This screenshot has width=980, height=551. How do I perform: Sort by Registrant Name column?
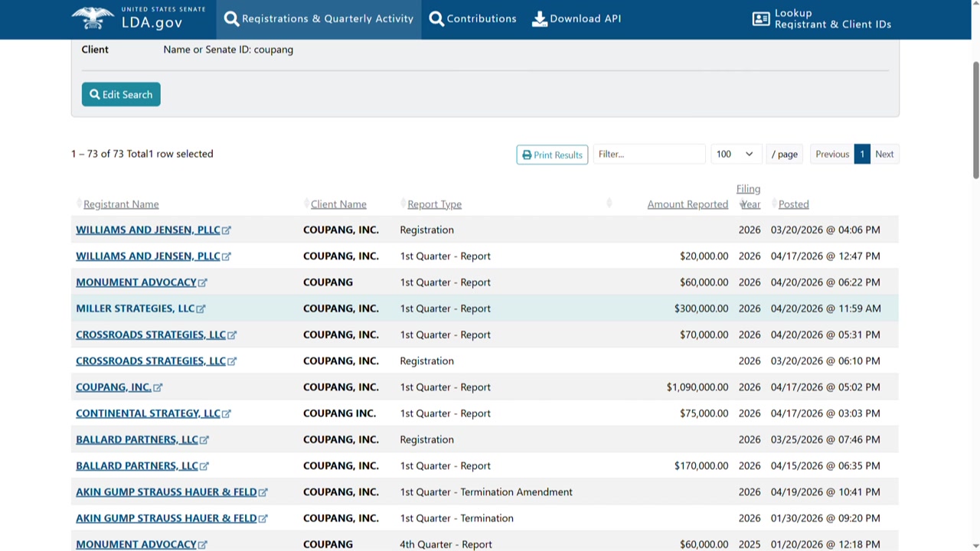point(121,204)
